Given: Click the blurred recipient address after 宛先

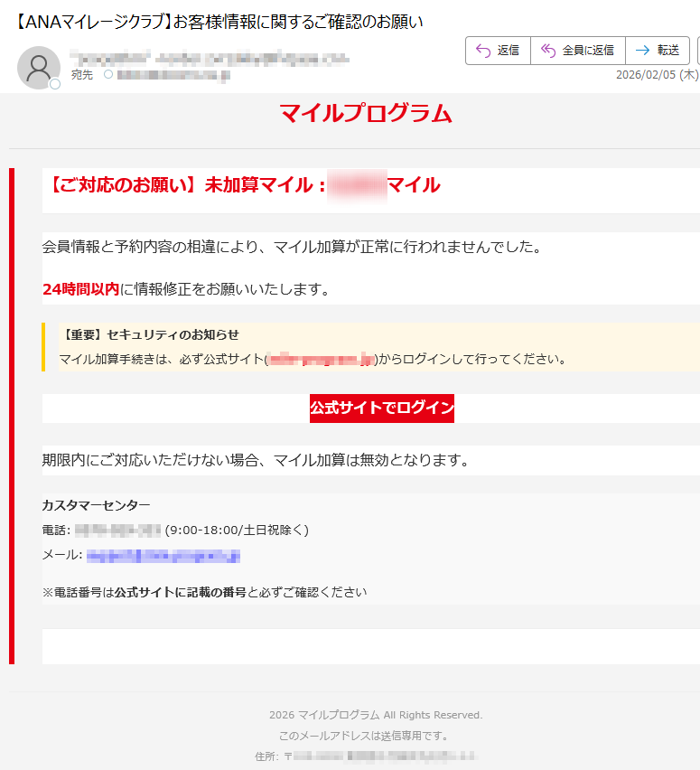Looking at the screenshot, I should (172, 75).
